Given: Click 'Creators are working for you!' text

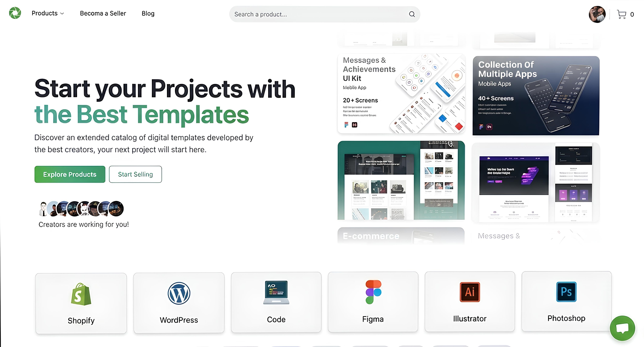Looking at the screenshot, I should (83, 224).
